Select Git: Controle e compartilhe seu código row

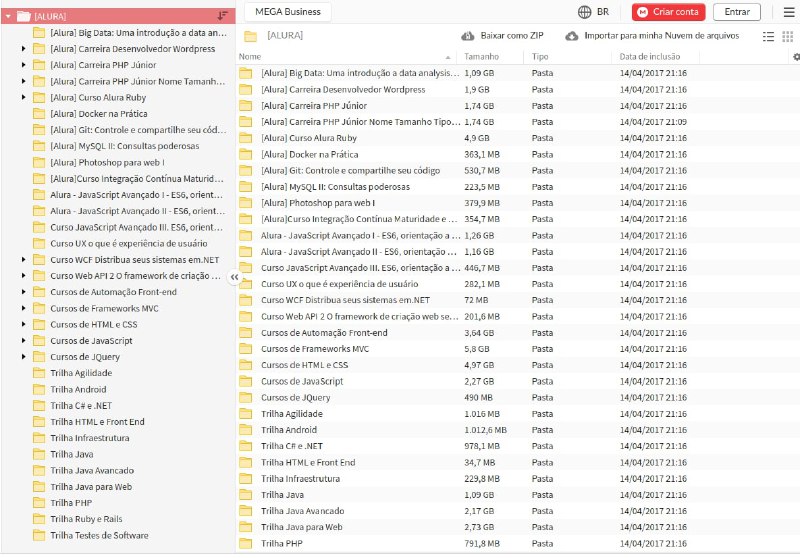point(518,171)
